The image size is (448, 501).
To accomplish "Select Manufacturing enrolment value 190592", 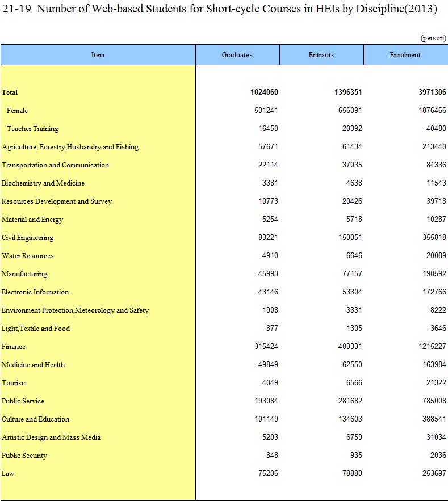I will coord(434,274).
